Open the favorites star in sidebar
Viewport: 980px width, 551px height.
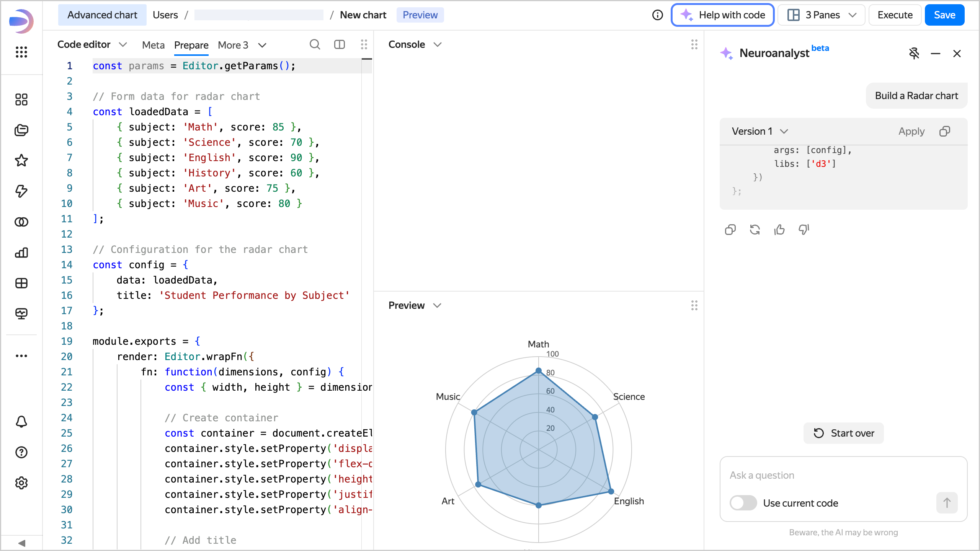pos(21,160)
